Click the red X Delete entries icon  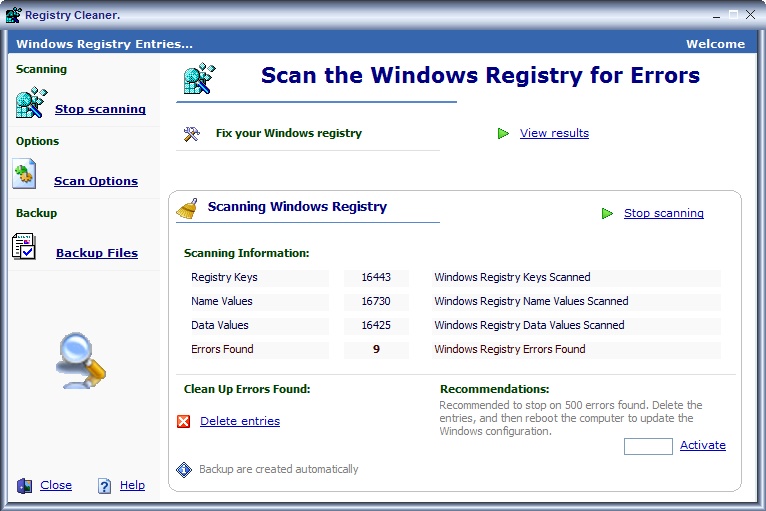tap(184, 421)
